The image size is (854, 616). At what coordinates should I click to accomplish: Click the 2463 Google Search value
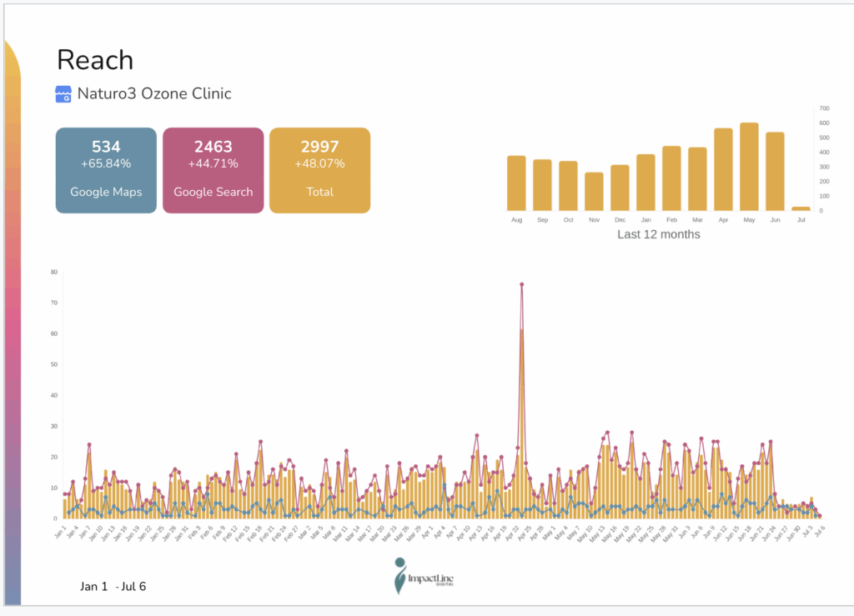(x=213, y=147)
